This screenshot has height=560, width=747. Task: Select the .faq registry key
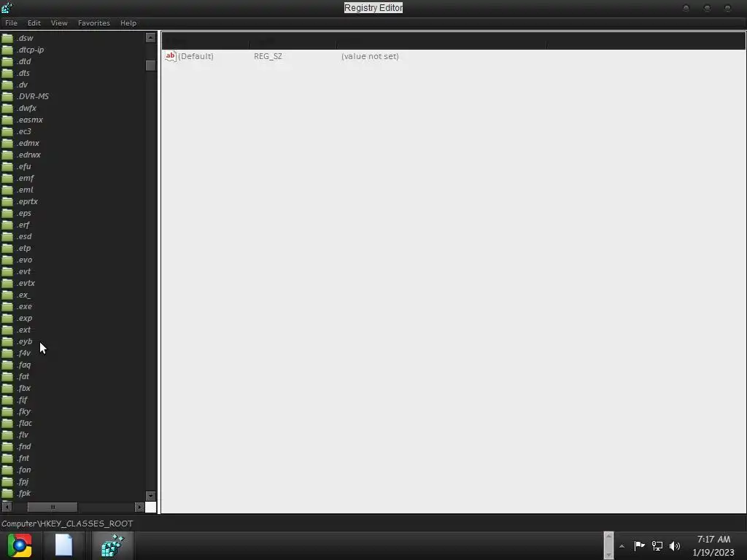pos(24,365)
